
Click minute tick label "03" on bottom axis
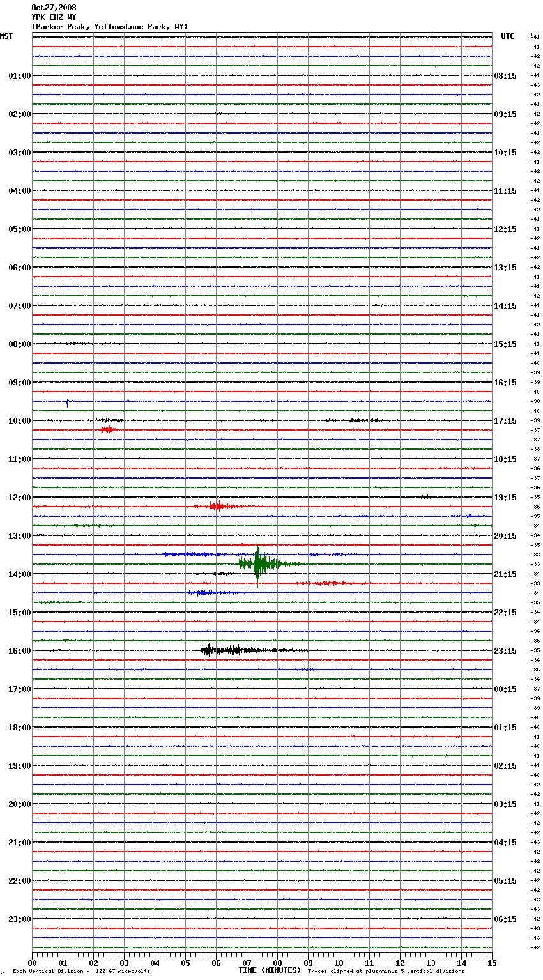point(124,963)
